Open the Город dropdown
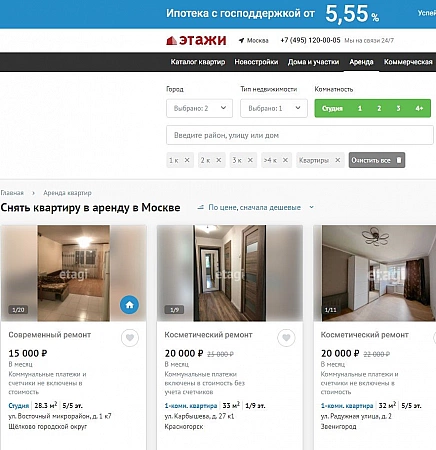The width and height of the screenshot is (436, 450). (x=199, y=108)
